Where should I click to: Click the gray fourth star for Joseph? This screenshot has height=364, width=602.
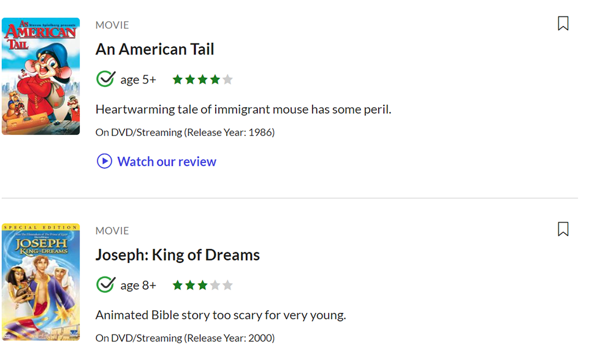tap(215, 284)
